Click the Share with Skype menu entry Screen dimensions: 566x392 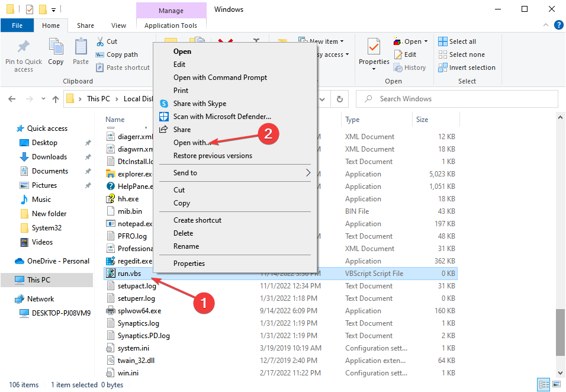point(200,104)
